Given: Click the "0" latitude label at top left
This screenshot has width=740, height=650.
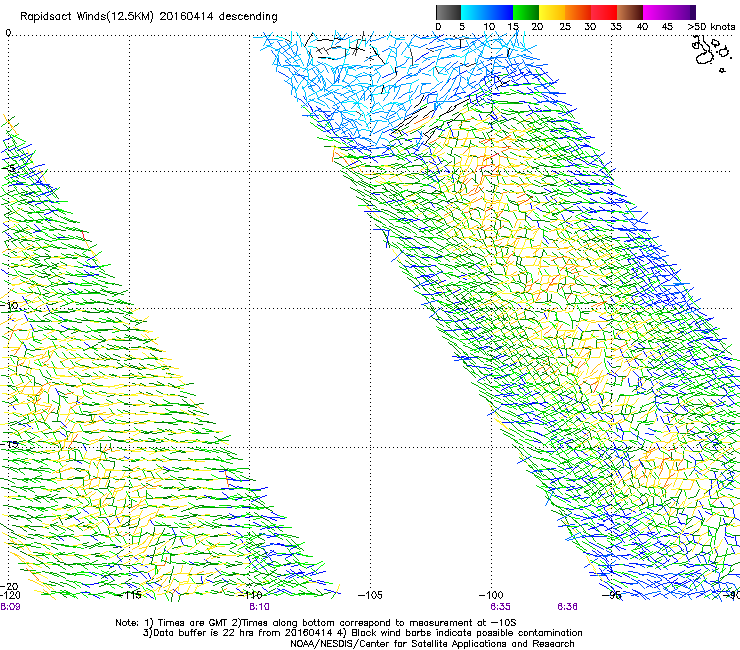Looking at the screenshot, I should [8, 33].
